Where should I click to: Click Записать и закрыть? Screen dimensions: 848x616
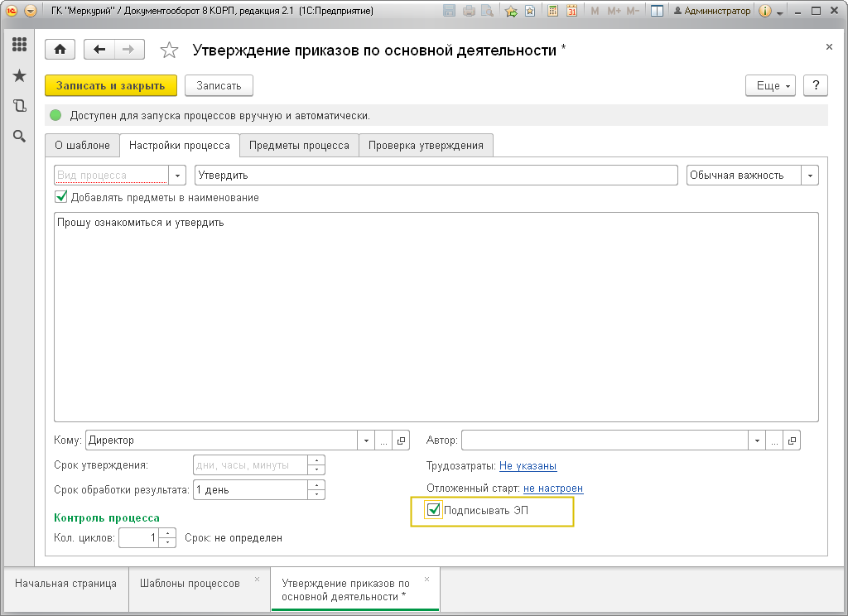(x=111, y=85)
